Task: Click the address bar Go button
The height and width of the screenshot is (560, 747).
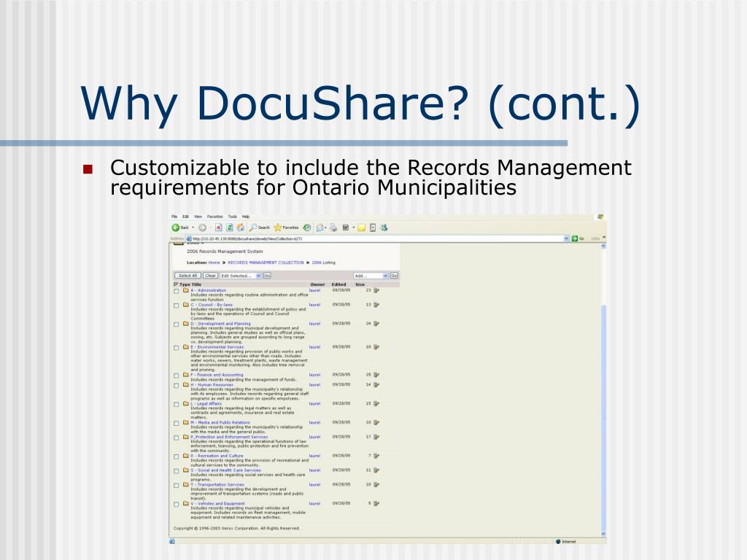Action: [578, 238]
